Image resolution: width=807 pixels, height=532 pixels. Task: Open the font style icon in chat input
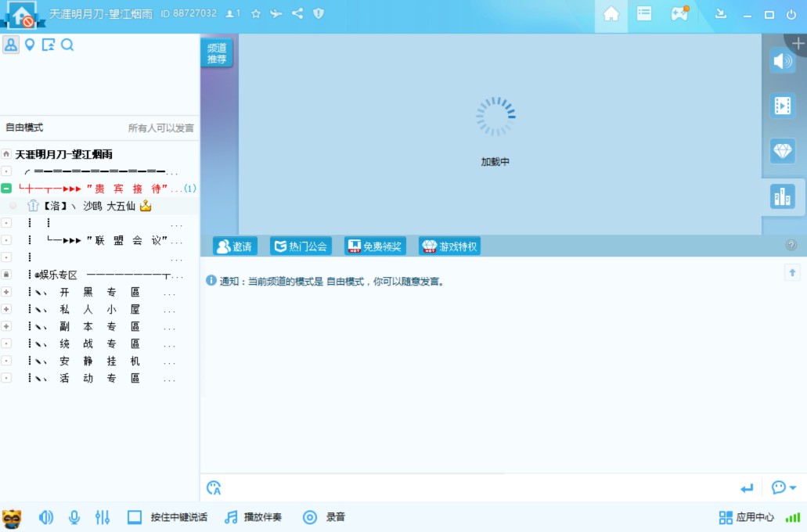[214, 487]
